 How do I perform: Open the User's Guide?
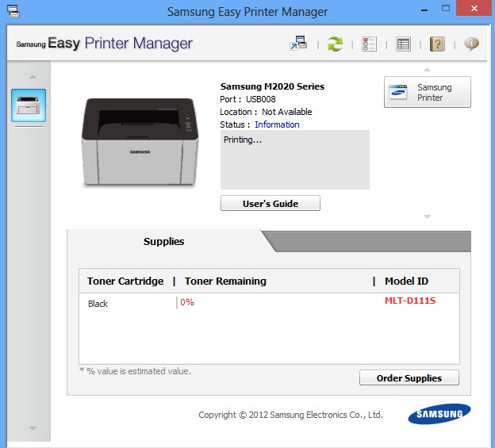point(271,203)
